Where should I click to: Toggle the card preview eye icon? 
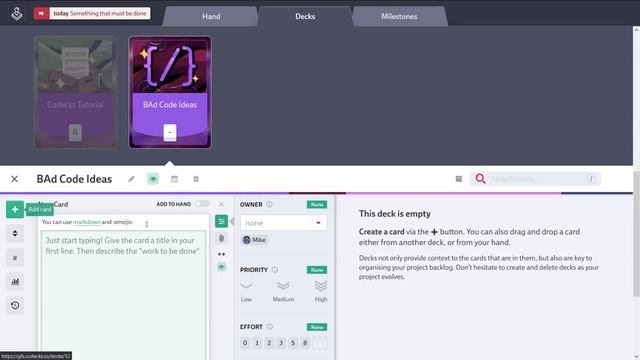(221, 267)
